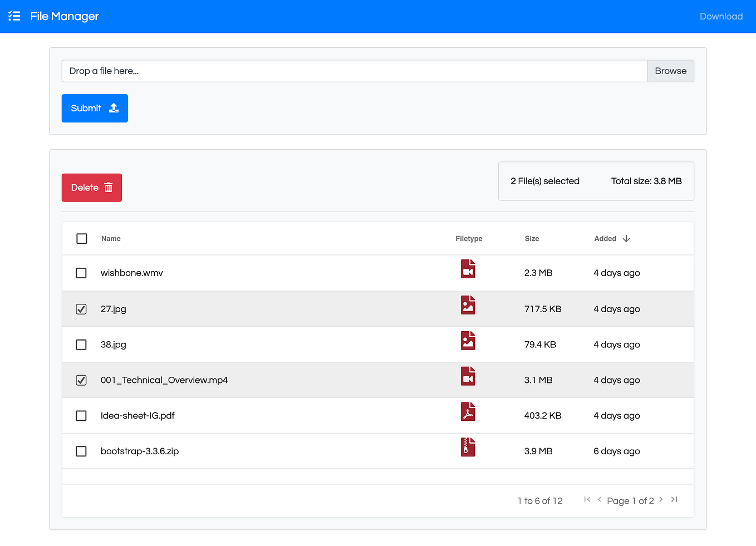Click the file name wishbone.wmv
Screen dimensions: 756x546
tap(132, 273)
